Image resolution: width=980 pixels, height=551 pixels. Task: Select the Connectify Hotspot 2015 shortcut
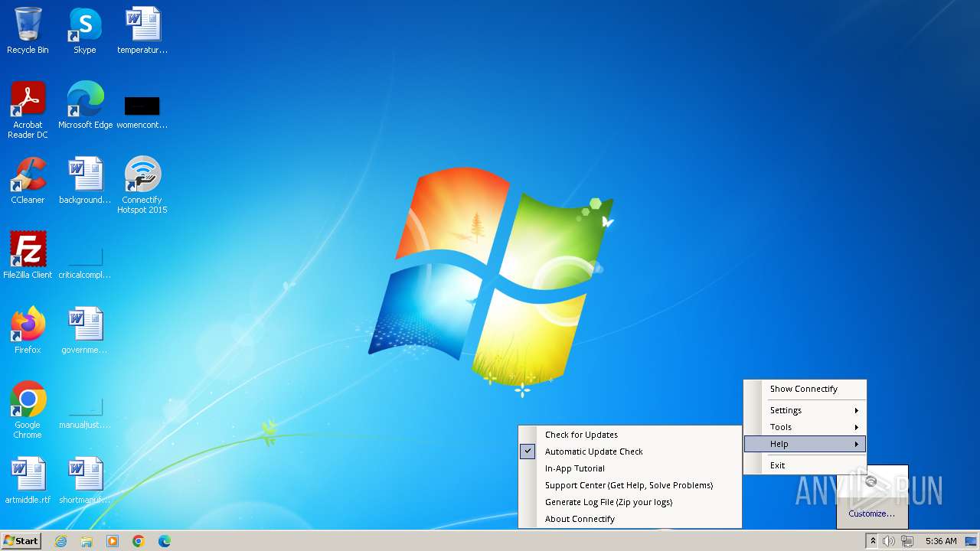click(142, 184)
